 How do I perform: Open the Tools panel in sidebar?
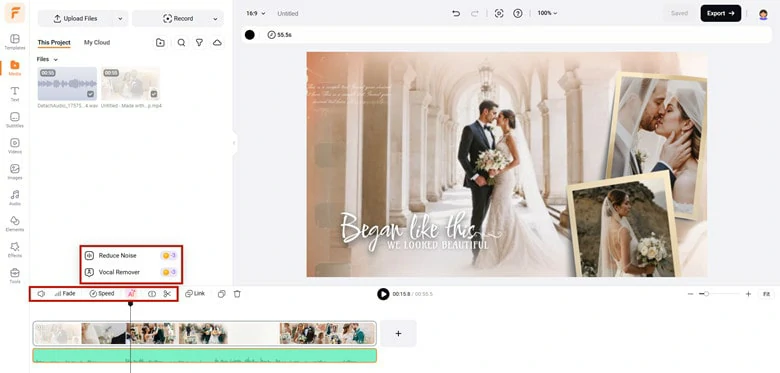[14, 275]
